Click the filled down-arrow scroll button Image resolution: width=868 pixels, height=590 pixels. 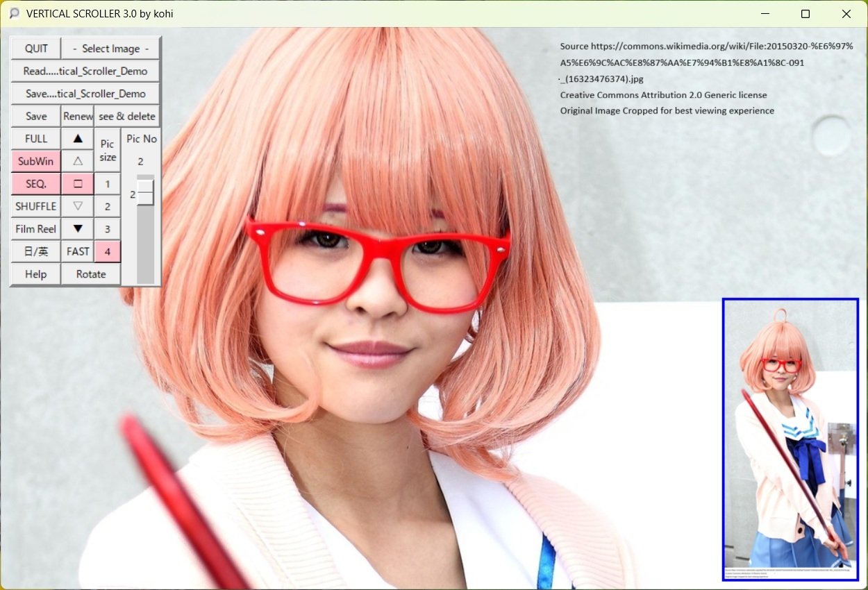point(78,229)
